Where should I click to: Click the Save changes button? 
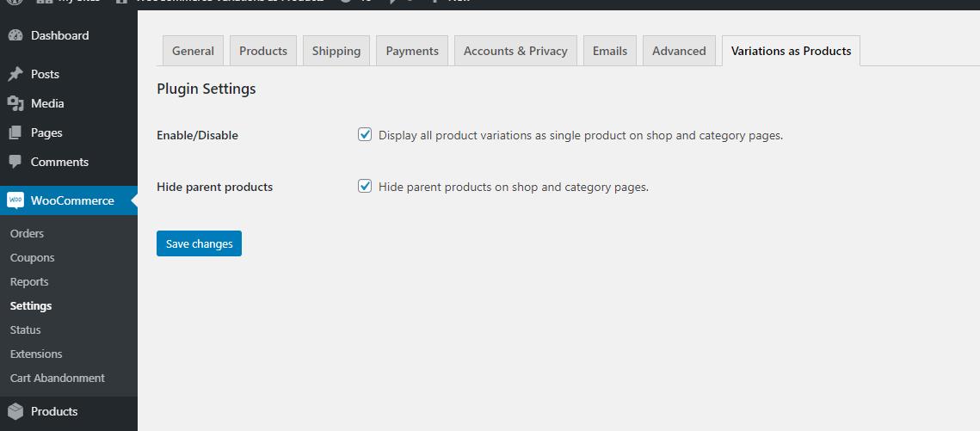pos(199,243)
